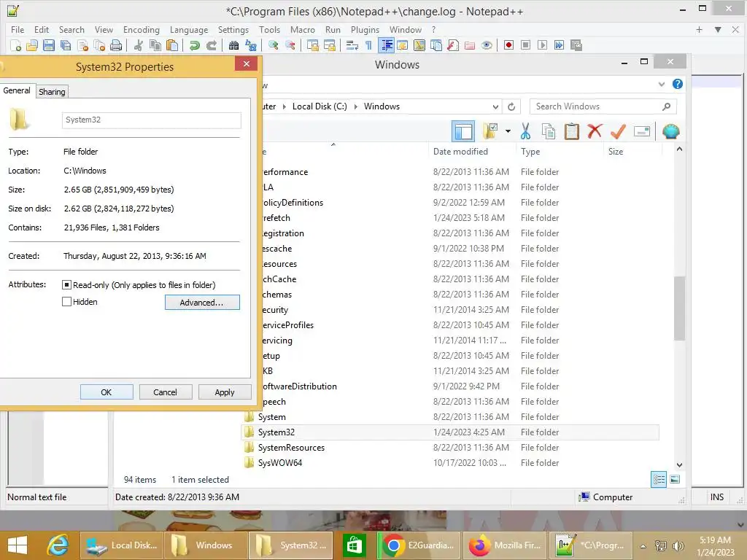Open Google Chrome from the taskbar
Viewport: 747px width, 560px height.
(x=419, y=545)
